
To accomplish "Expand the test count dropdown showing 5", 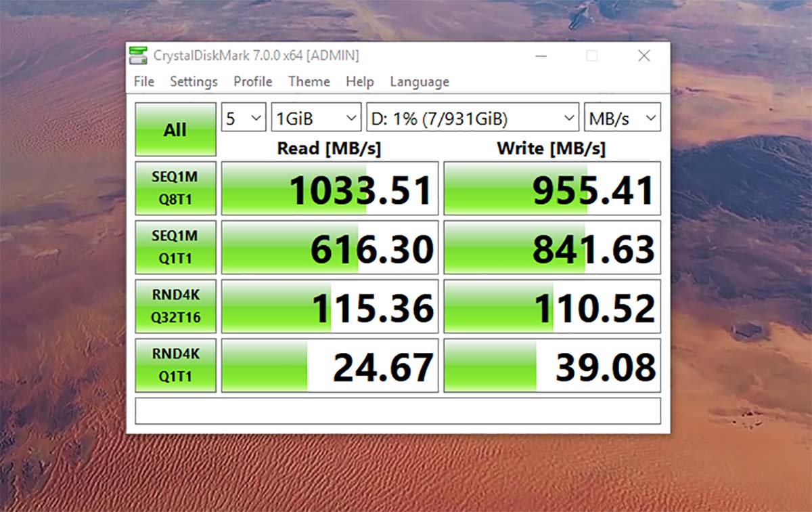I will tap(244, 119).
